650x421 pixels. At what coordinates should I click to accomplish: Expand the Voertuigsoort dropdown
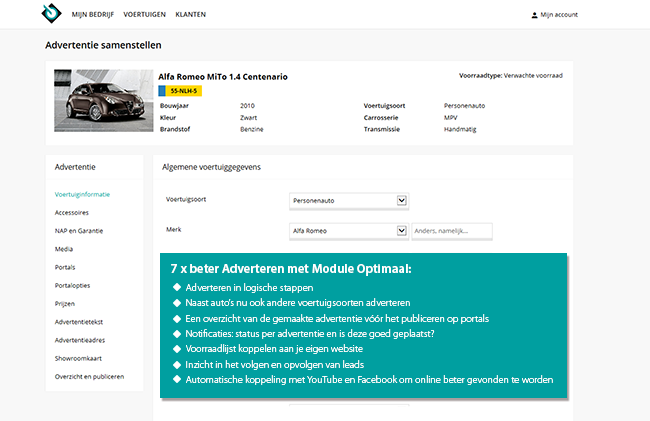[349, 201]
